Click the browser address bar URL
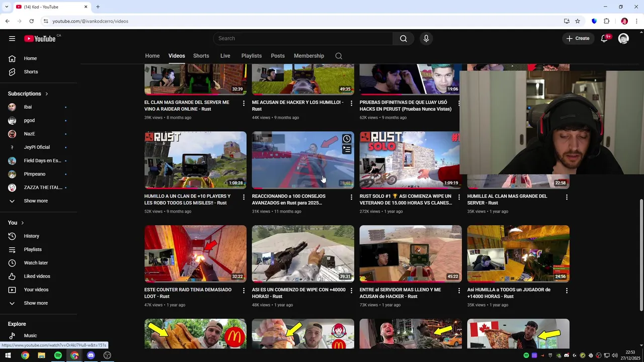The height and width of the screenshot is (362, 644). (x=91, y=21)
